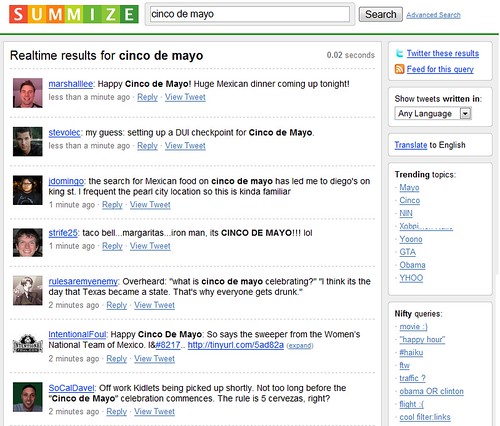The image size is (500, 426).
Task: Run nifty query "happy hour"
Action: coord(422,340)
